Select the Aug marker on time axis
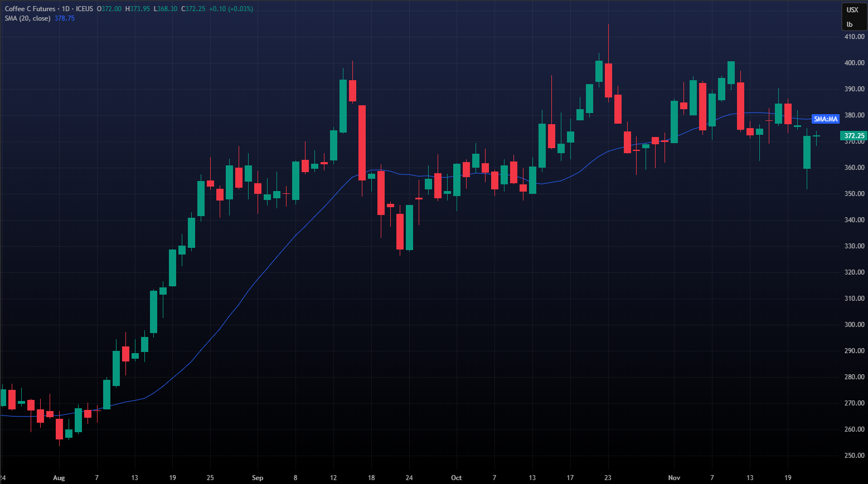Image resolution: width=868 pixels, height=484 pixels. coord(59,478)
